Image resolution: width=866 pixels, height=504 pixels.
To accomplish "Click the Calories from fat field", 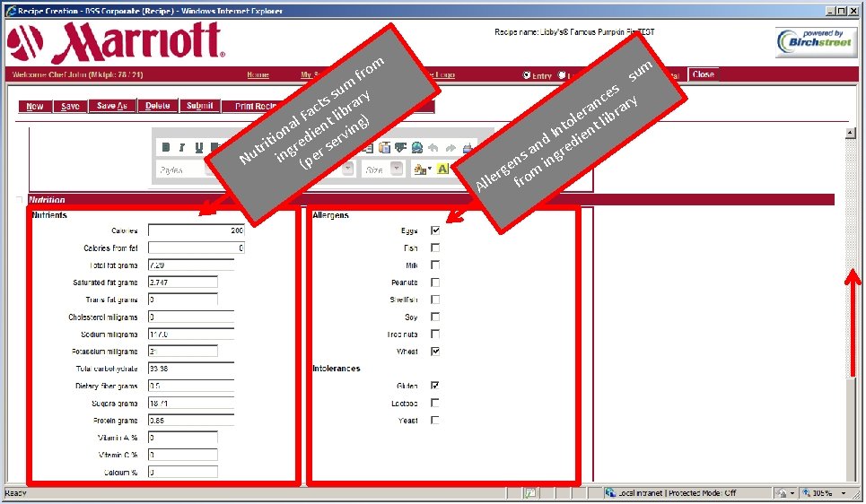I will coord(196,248).
